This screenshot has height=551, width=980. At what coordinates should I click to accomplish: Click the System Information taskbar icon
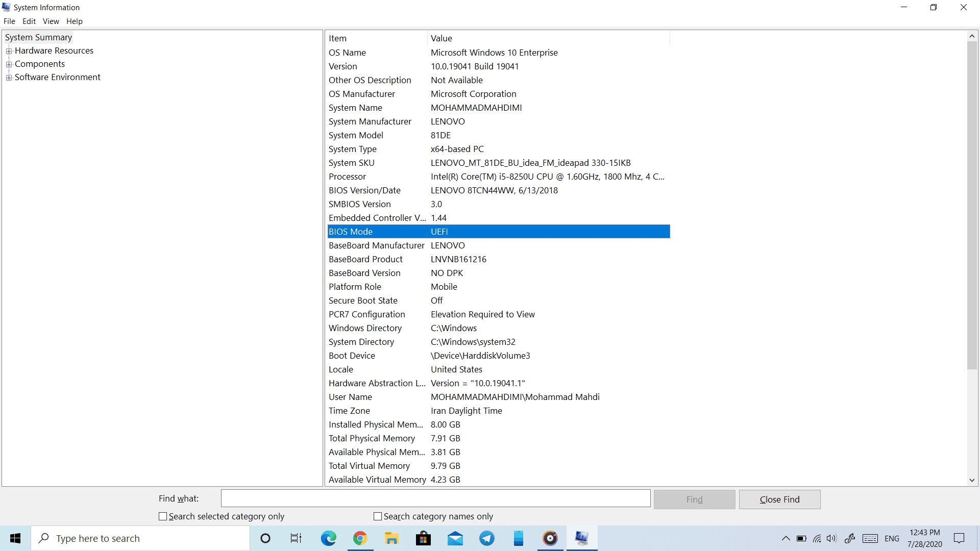click(x=582, y=538)
